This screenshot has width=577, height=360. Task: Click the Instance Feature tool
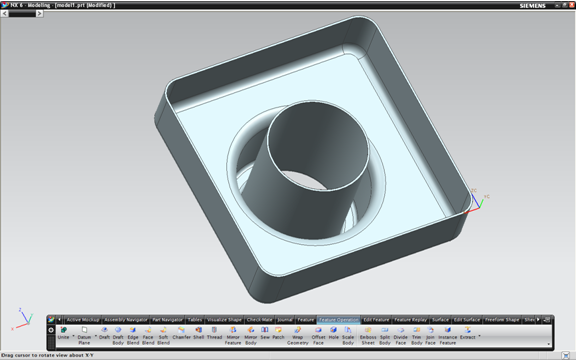click(x=447, y=336)
